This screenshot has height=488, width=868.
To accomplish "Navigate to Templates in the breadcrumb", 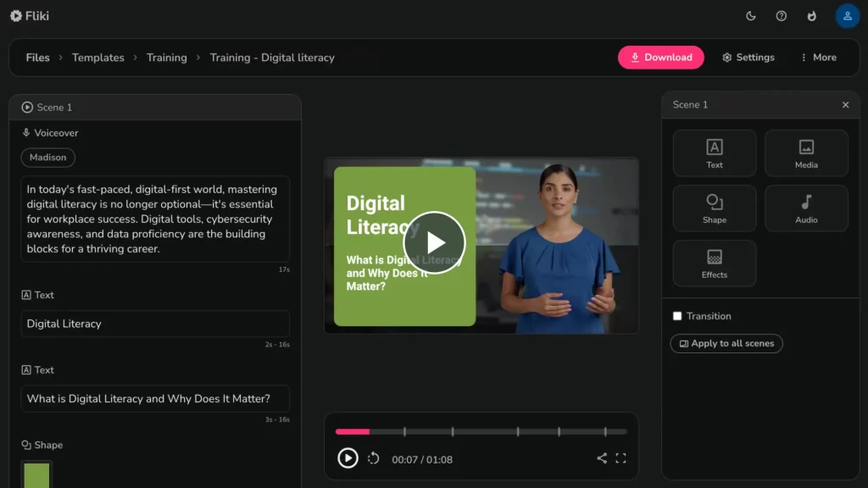I will click(98, 58).
